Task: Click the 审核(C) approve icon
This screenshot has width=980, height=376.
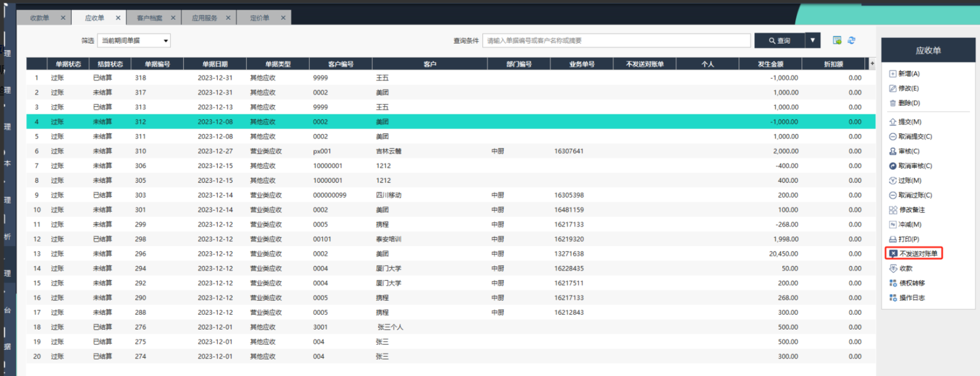Action: point(893,151)
